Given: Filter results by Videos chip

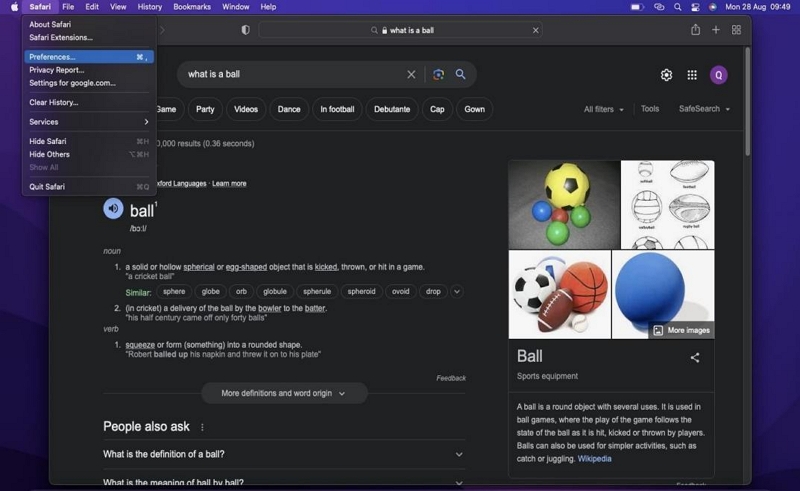Looking at the screenshot, I should coord(246,109).
